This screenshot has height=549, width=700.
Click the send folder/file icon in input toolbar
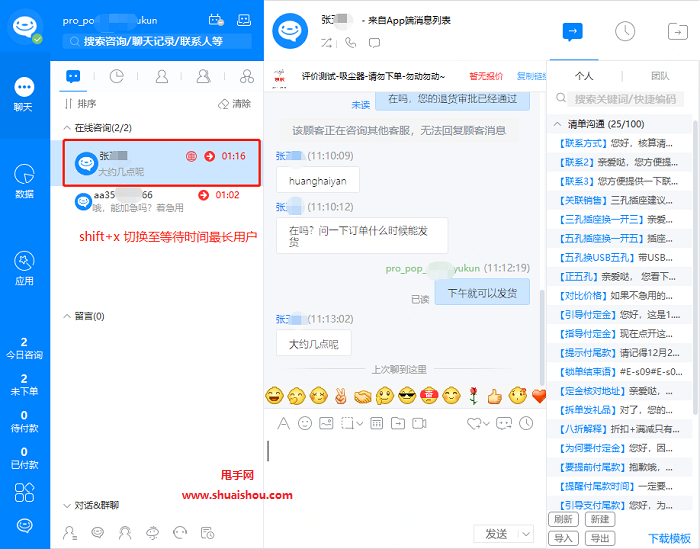tap(398, 423)
